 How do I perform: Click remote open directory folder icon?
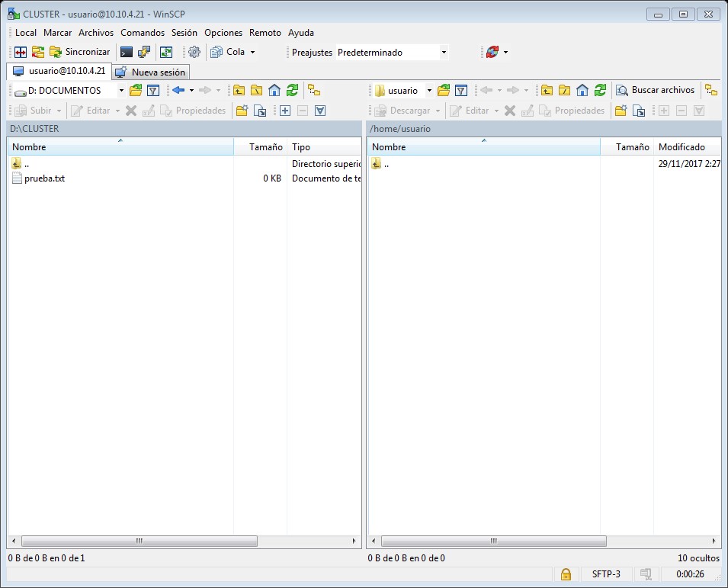444,90
